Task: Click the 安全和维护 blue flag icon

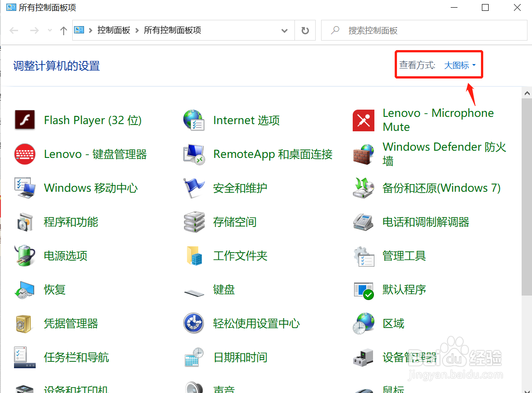Action: (x=194, y=188)
